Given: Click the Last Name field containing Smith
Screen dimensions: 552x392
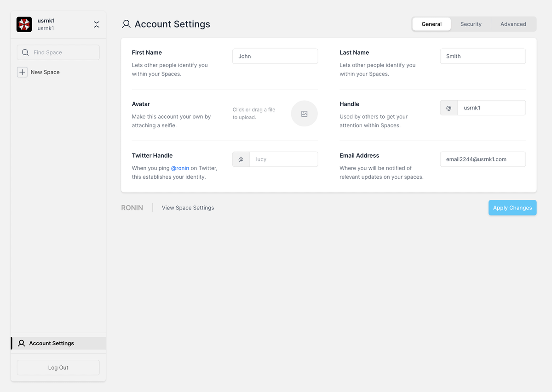Looking at the screenshot, I should pyautogui.click(x=483, y=56).
